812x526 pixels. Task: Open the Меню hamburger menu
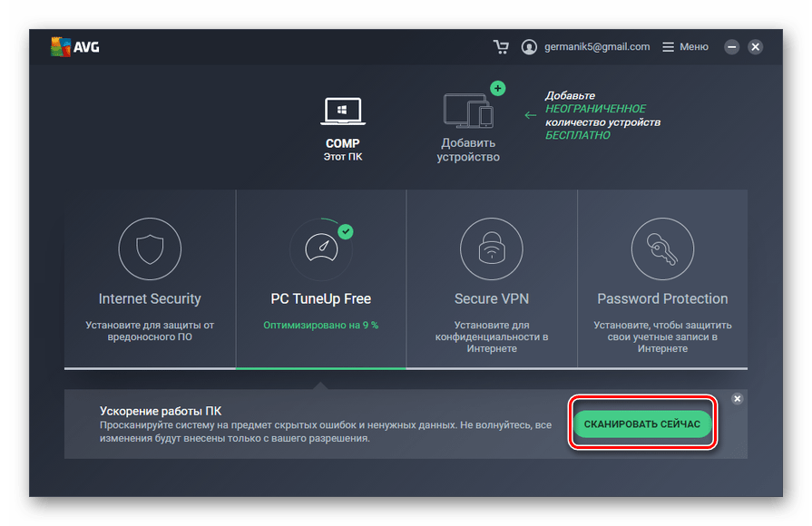685,47
